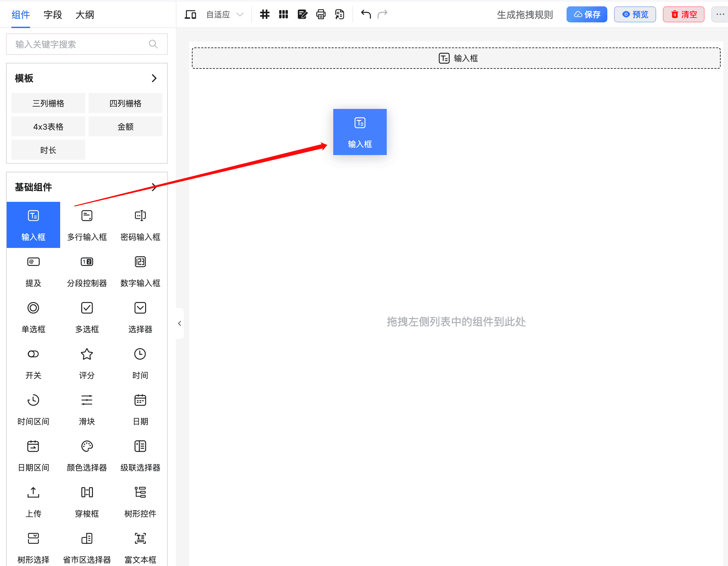Screen dimensions: 728x566
Task: Click the 分段控制器 component
Action: click(87, 271)
